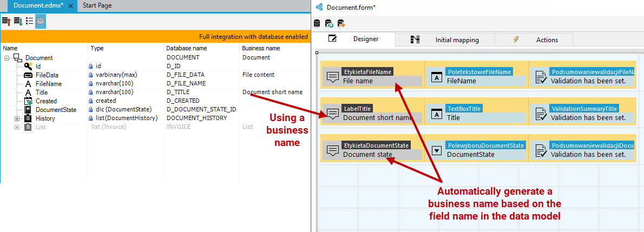Click the Document.form window app icon
The height and width of the screenshot is (232, 644).
[x=319, y=7]
